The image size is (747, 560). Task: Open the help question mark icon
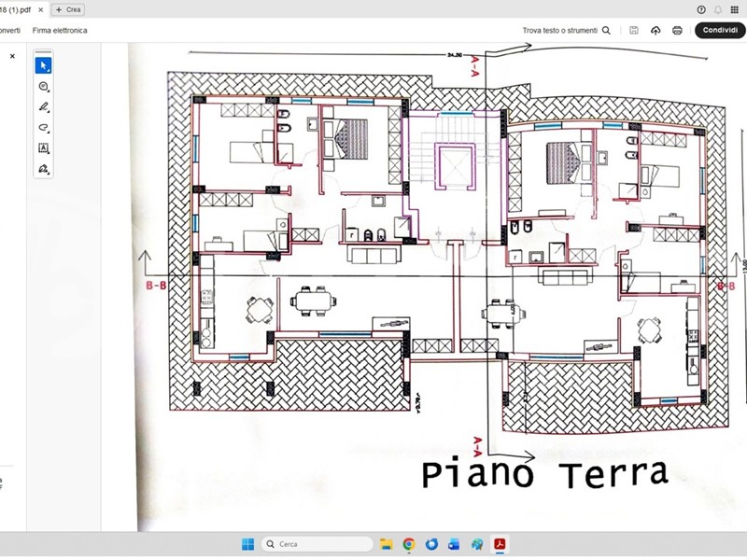coord(701,9)
